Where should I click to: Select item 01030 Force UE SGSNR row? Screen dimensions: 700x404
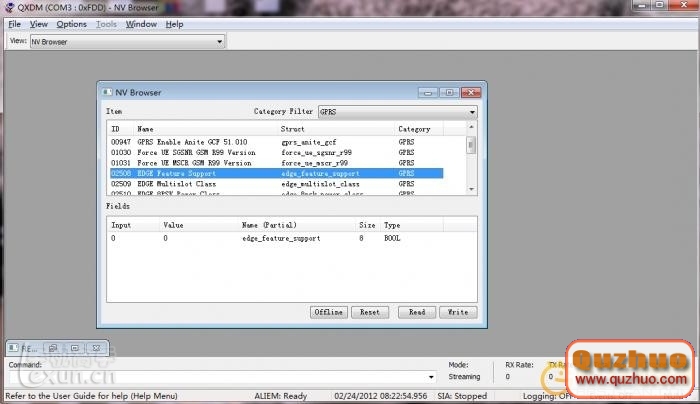click(276, 153)
